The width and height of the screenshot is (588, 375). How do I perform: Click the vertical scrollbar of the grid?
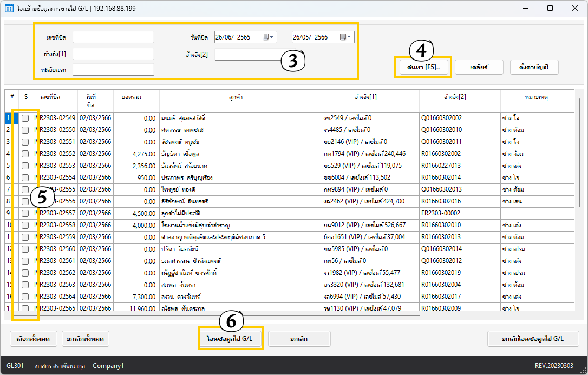click(579, 162)
